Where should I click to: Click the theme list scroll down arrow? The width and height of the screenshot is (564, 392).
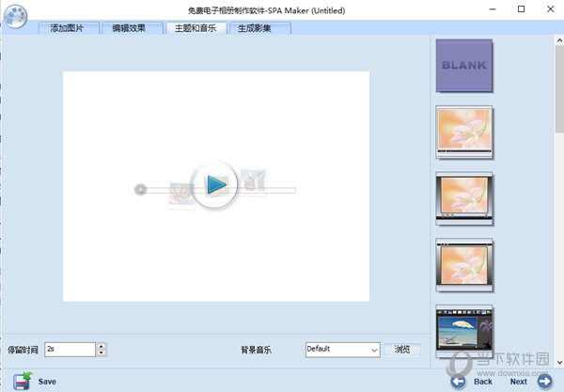(x=559, y=362)
